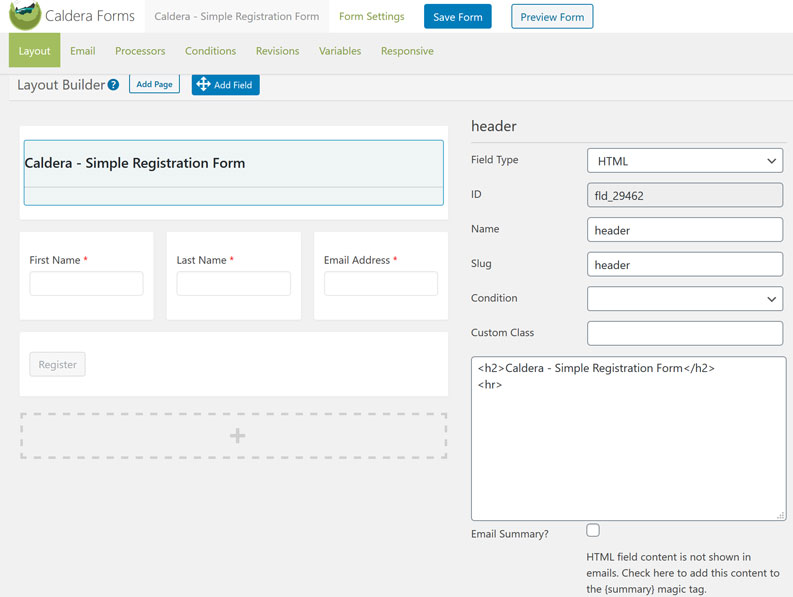Screen dimensions: 793x597
Task: Click the Layout Builder heading text
Action: 61,84
